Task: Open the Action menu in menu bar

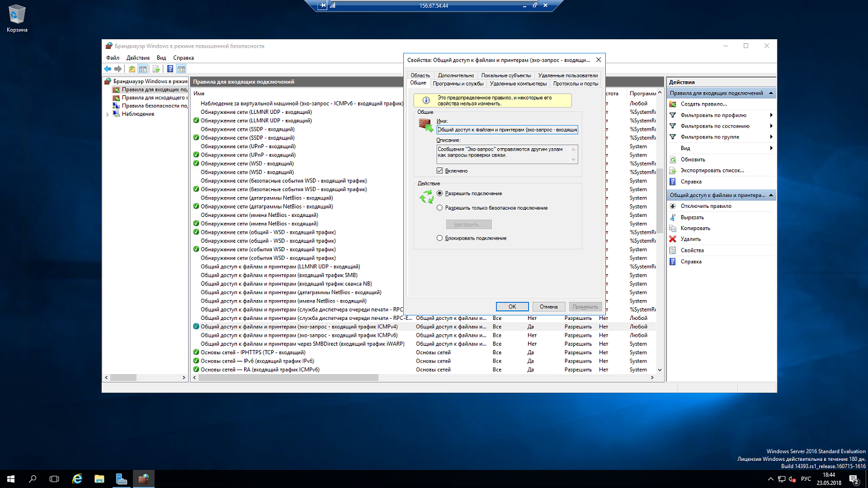Action: point(138,58)
